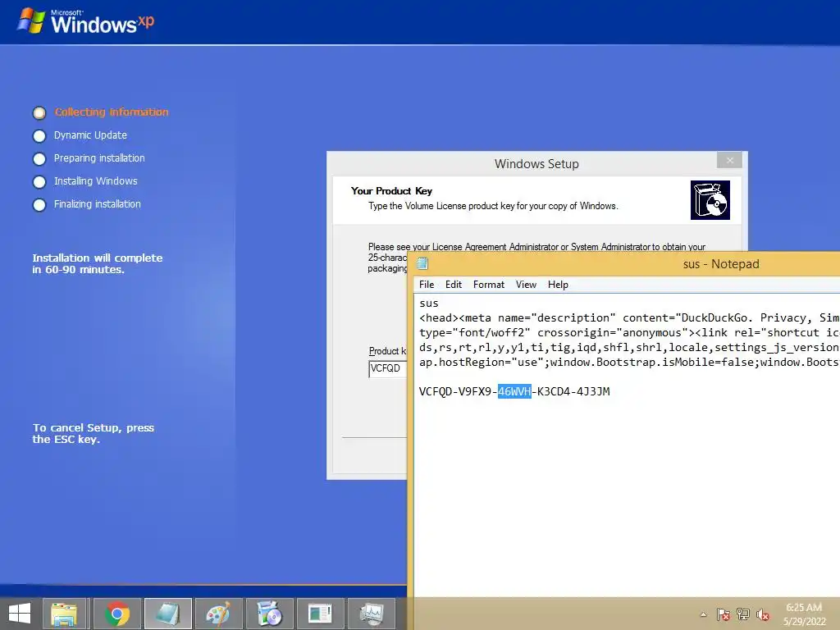Click 'Preparing installation' setup step
Image resolution: width=840 pixels, height=630 pixels.
pos(99,158)
